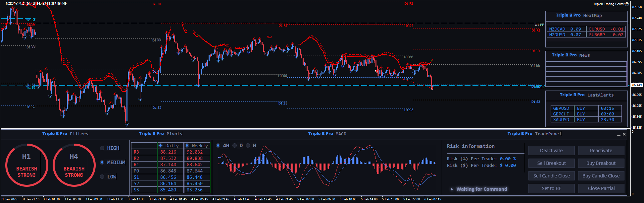Click the Set to BE button
Viewport: 644px width, 203px height.
tap(551, 188)
